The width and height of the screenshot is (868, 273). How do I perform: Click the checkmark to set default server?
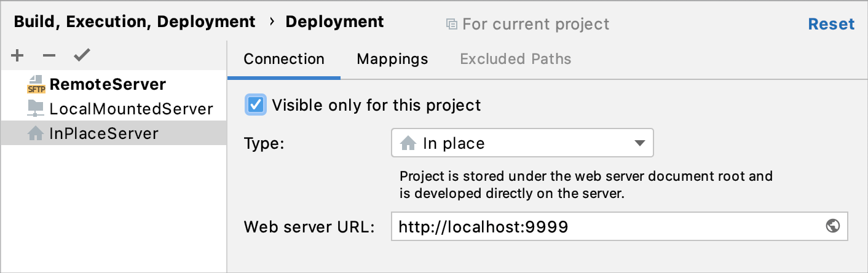tap(82, 56)
